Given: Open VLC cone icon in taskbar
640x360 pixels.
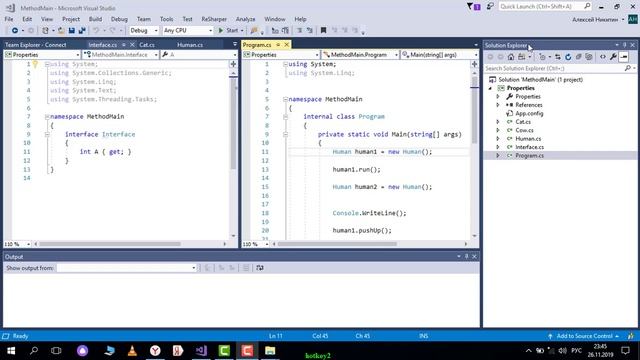Looking at the screenshot, I should [132, 351].
